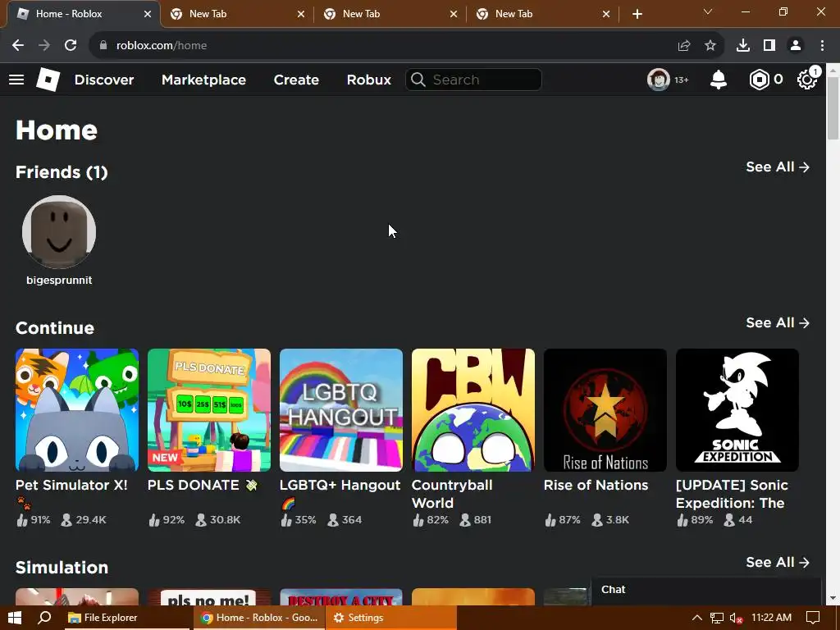
Task: Reload the Roblox page
Action: pyautogui.click(x=71, y=46)
